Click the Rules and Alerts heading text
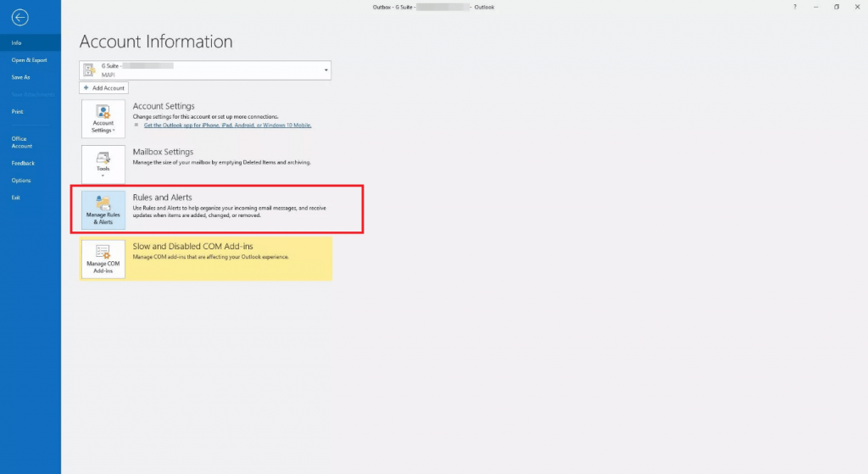This screenshot has height=474, width=868. [x=162, y=197]
